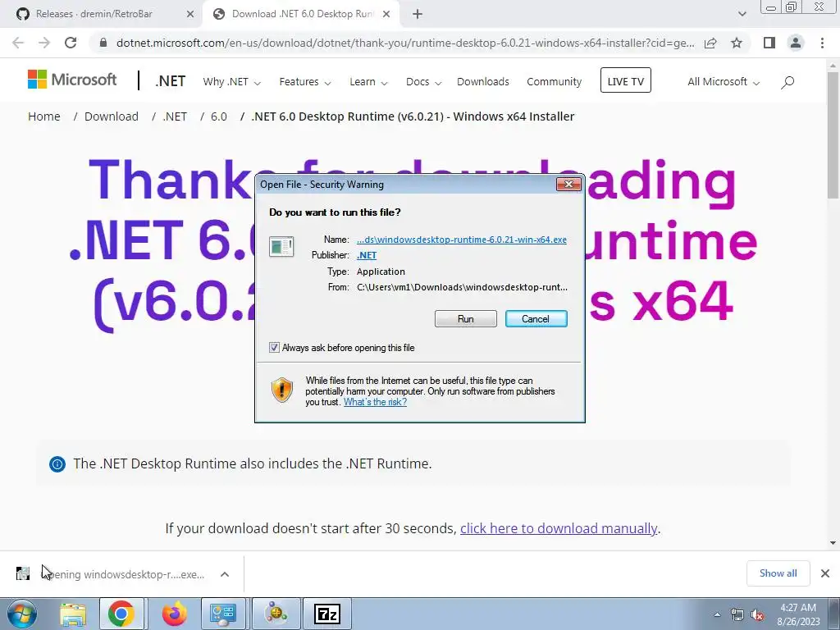
Task: Go to .NET breadcrumb
Action: point(176,116)
